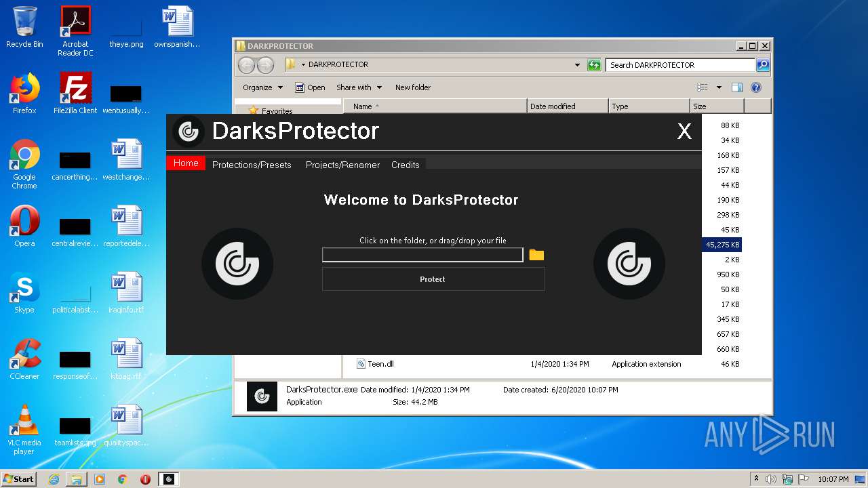This screenshot has height=488, width=868.
Task: Open the CCleaner desktop icon
Action: 24,359
